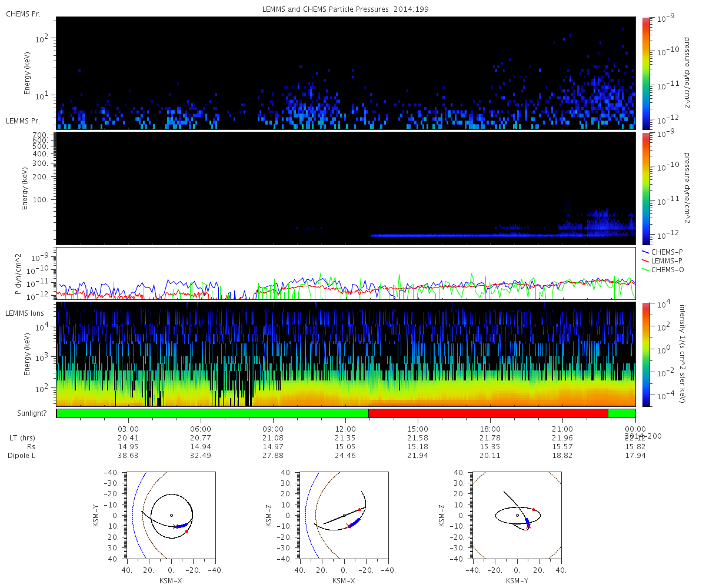
Task: Click the CHEMS Pr. panel label
Action: 23,14
